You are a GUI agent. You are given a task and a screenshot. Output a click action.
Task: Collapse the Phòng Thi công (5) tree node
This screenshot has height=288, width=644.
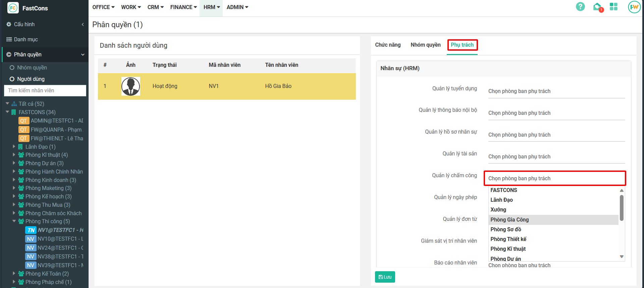(14, 221)
